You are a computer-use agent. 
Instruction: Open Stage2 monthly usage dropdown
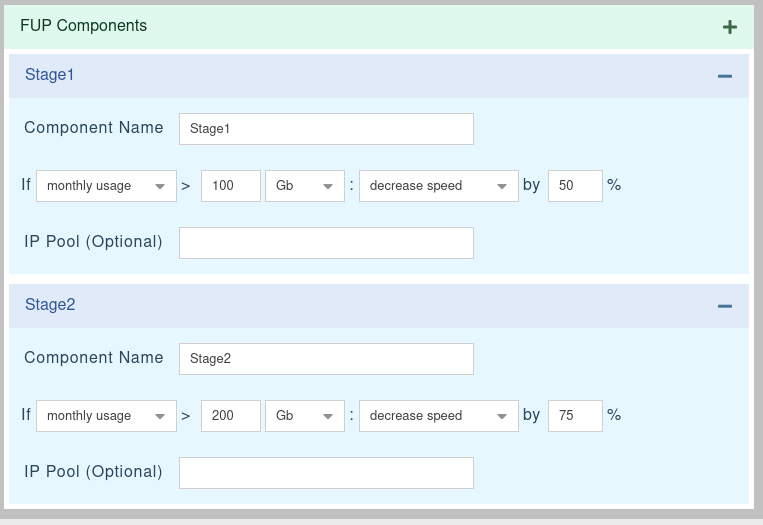(x=106, y=416)
